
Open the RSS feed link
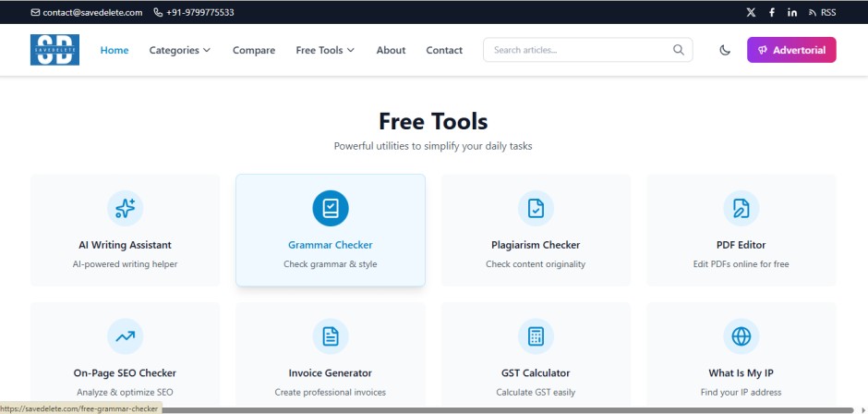click(x=822, y=13)
